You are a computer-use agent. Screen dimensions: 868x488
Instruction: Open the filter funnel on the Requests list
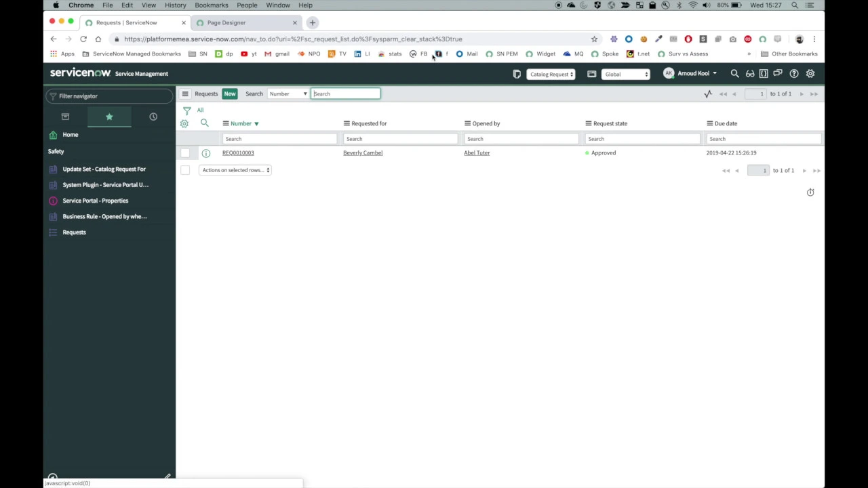(x=187, y=110)
